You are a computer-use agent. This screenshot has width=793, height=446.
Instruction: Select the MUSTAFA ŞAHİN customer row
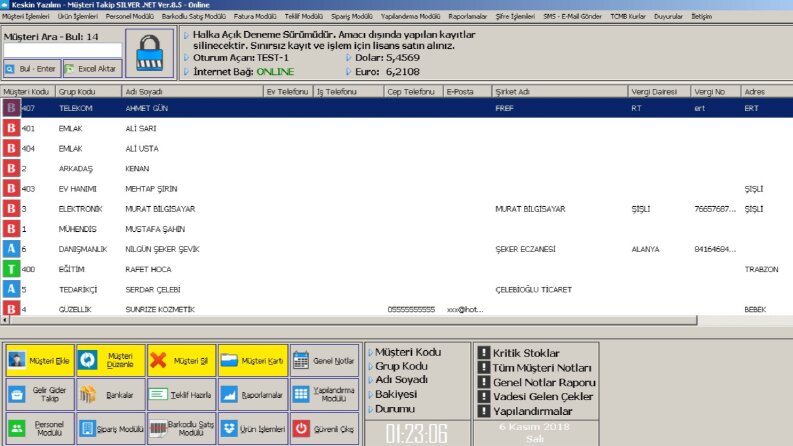[x=396, y=229]
